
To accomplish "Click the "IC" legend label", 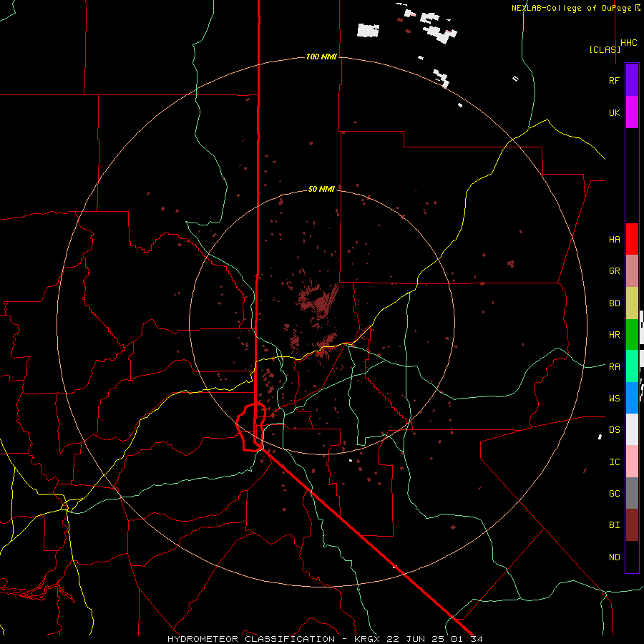I will 614,462.
